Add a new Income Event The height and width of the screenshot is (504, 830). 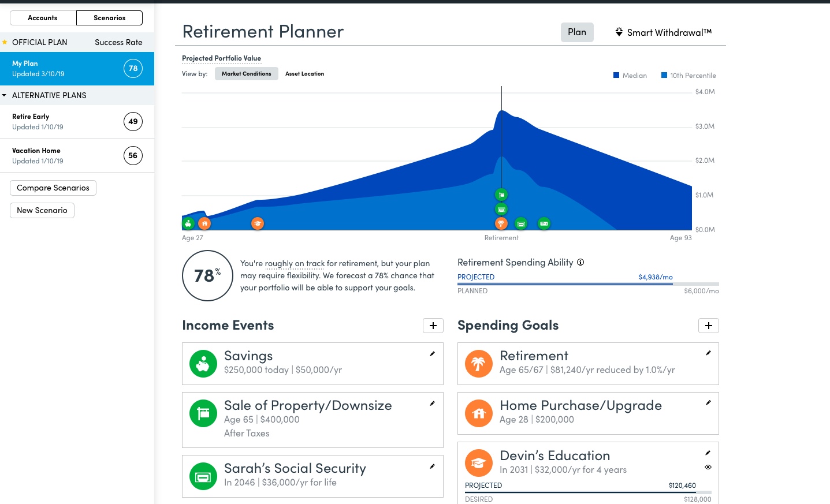pos(433,326)
